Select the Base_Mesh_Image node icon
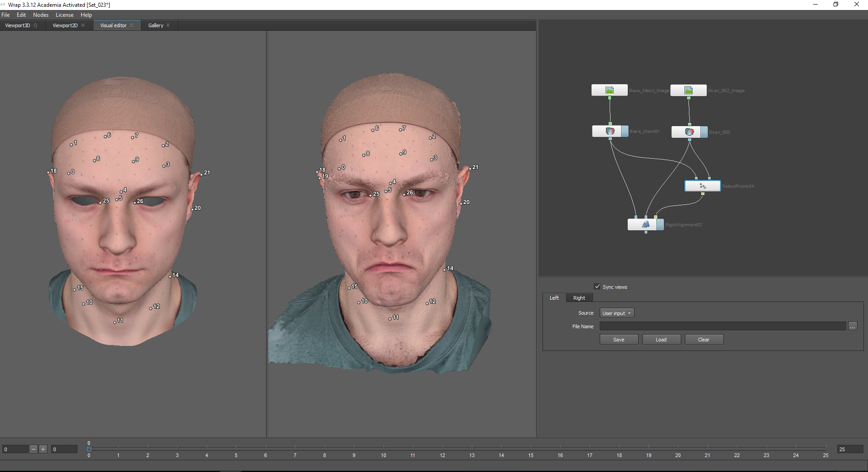This screenshot has height=472, width=868. [610, 90]
